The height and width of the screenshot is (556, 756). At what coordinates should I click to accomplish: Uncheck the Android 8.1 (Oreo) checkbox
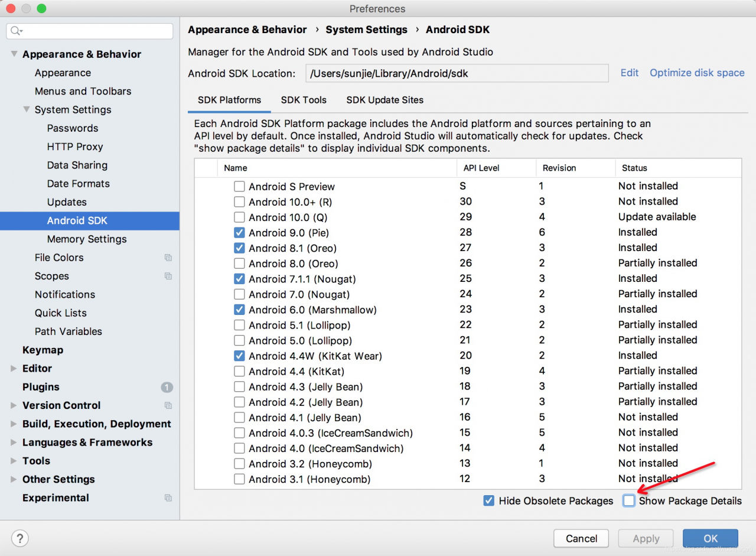pos(239,248)
